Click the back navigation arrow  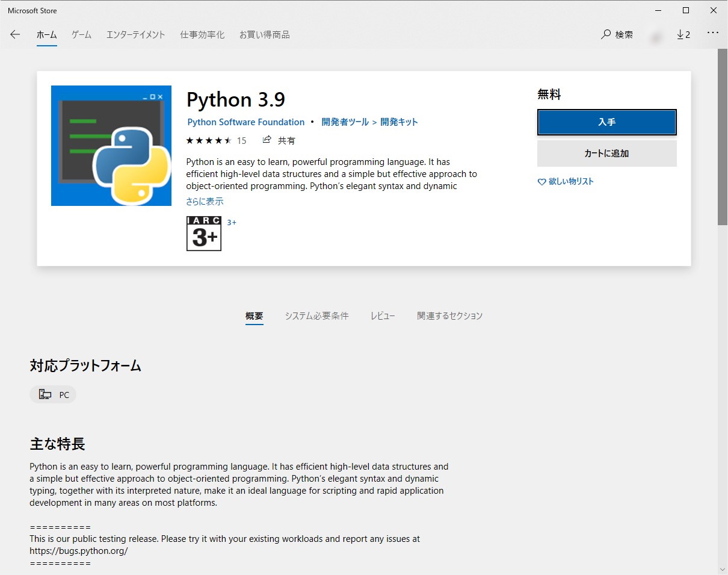(x=14, y=34)
